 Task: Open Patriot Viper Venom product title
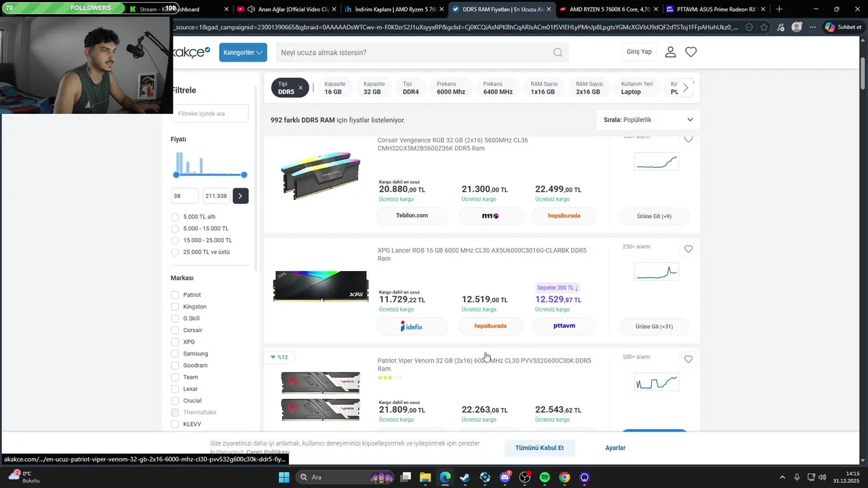pos(484,365)
